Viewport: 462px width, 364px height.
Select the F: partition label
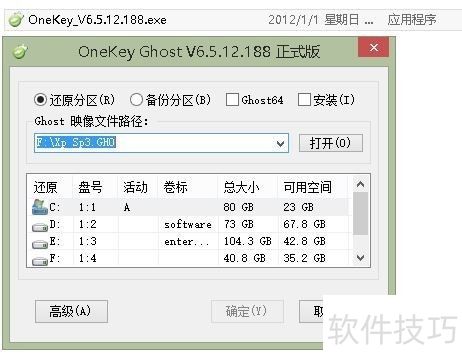coord(55,258)
